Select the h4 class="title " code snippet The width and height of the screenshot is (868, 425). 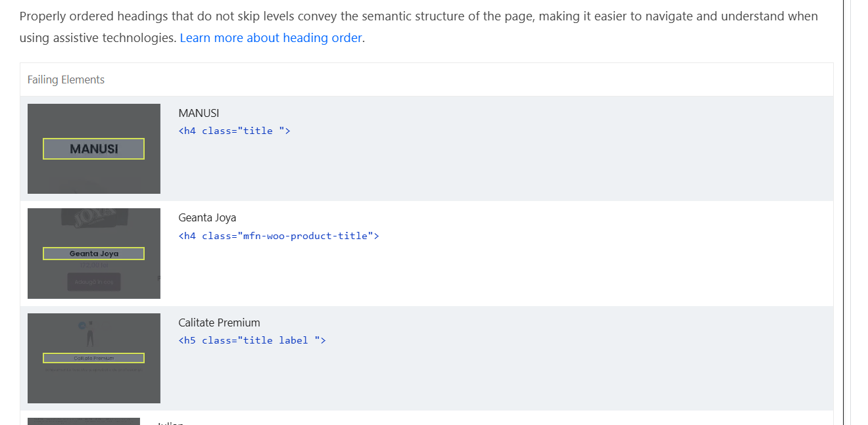(x=234, y=131)
